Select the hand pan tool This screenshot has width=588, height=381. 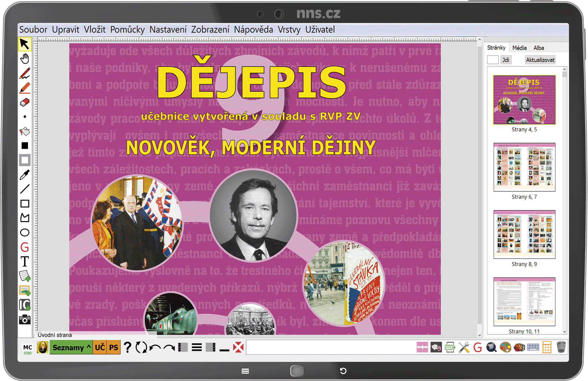coord(25,59)
